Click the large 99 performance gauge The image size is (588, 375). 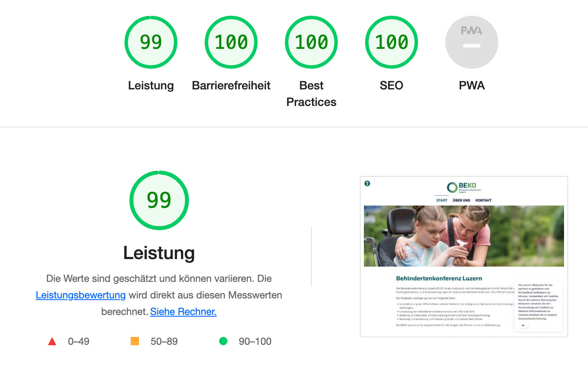pos(159,200)
